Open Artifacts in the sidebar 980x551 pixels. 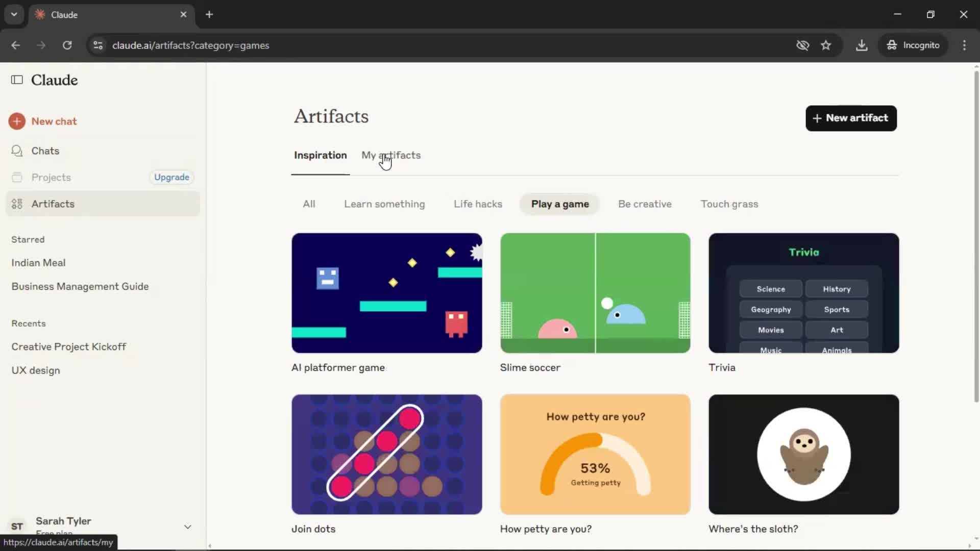pos(102,204)
